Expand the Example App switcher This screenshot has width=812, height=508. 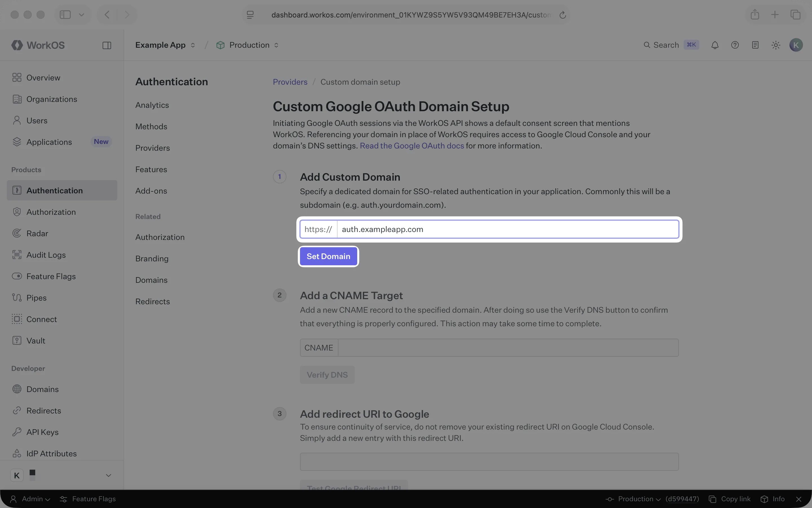click(165, 45)
